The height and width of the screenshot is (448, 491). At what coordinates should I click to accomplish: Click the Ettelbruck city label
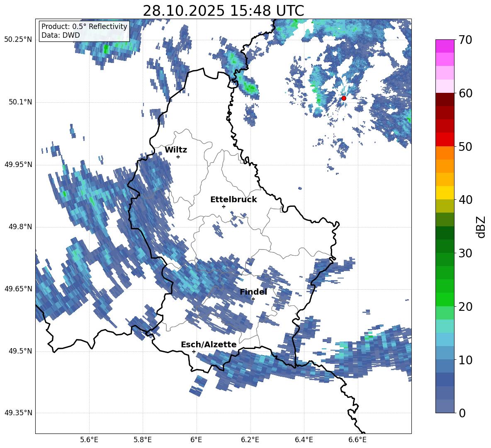click(233, 200)
